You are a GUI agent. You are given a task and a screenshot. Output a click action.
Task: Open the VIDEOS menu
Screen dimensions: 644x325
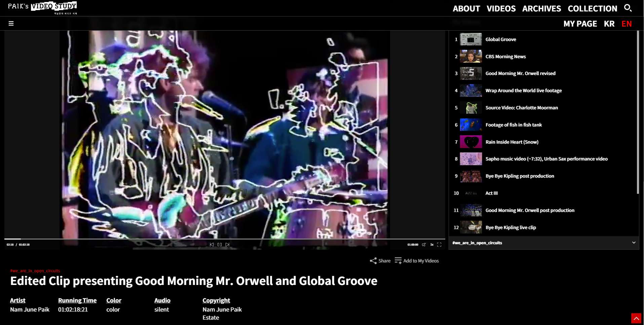[x=501, y=8]
